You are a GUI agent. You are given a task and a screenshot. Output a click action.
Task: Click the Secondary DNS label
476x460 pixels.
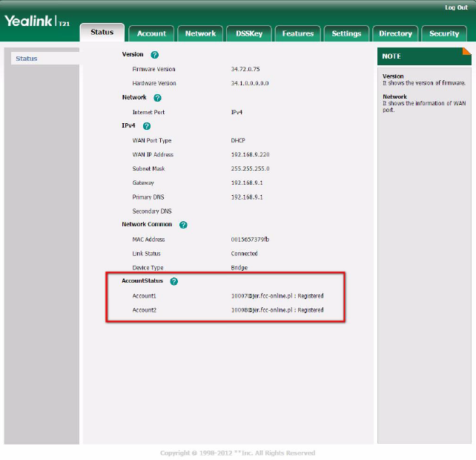[x=152, y=211]
